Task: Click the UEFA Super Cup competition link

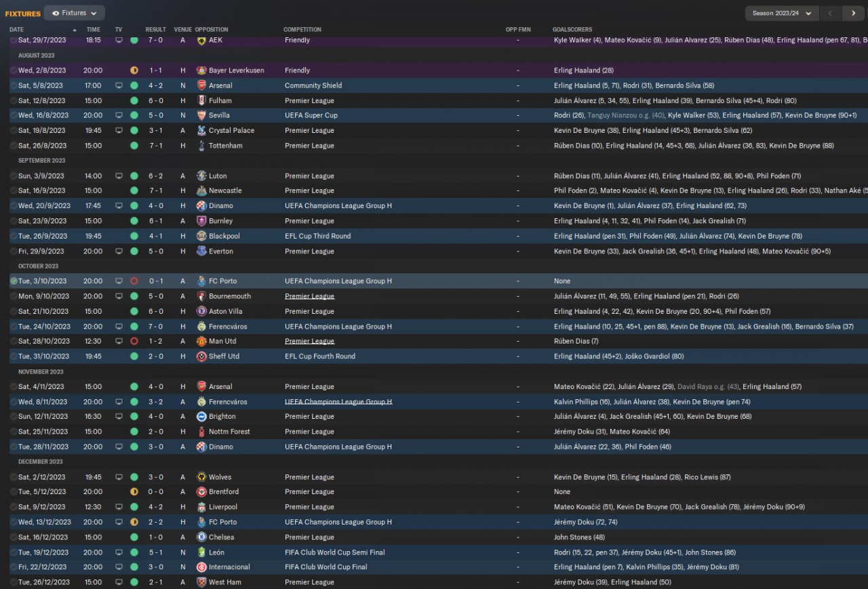Action: coord(311,115)
